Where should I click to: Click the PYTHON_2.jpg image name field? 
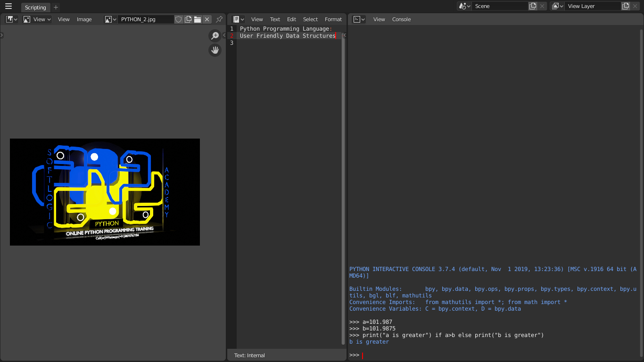146,19
